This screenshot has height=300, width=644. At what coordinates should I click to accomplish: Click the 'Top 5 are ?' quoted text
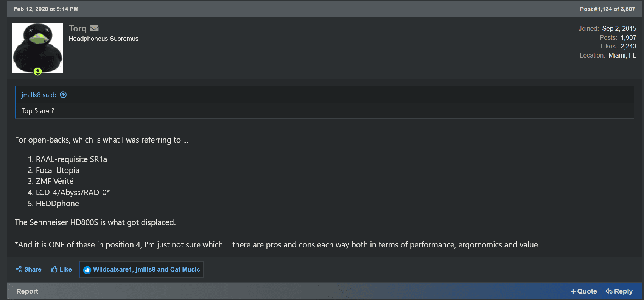tap(38, 111)
